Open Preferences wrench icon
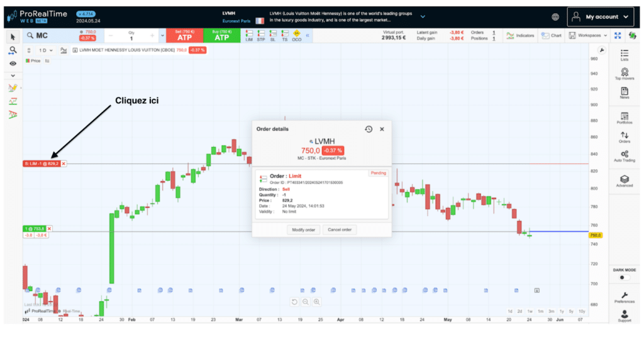This screenshot has width=644, height=340. click(x=624, y=297)
